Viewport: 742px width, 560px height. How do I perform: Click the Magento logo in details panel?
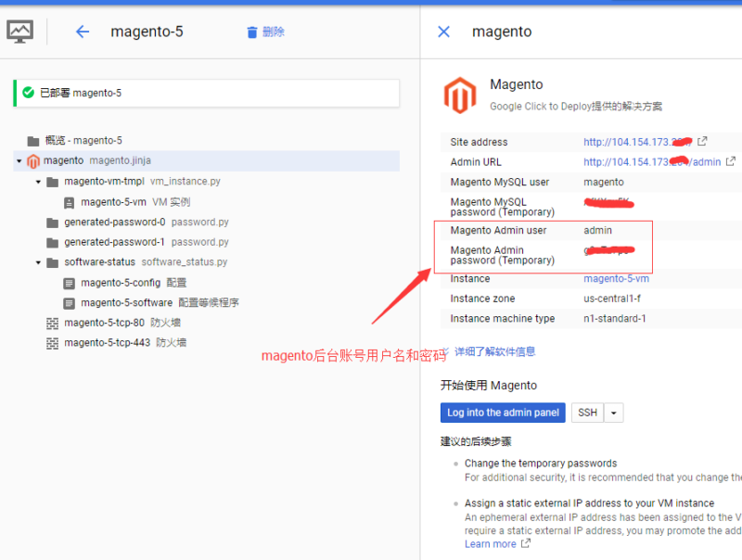click(460, 95)
